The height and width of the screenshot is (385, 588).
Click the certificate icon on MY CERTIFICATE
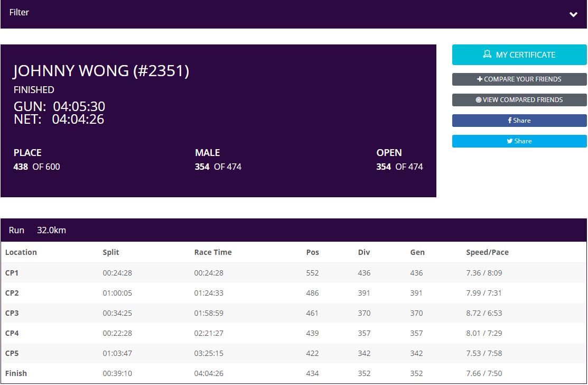tap(487, 54)
